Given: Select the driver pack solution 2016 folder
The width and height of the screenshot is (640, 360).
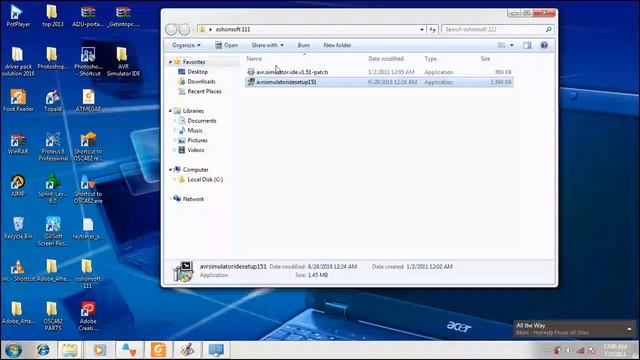Looking at the screenshot, I should (x=18, y=61).
